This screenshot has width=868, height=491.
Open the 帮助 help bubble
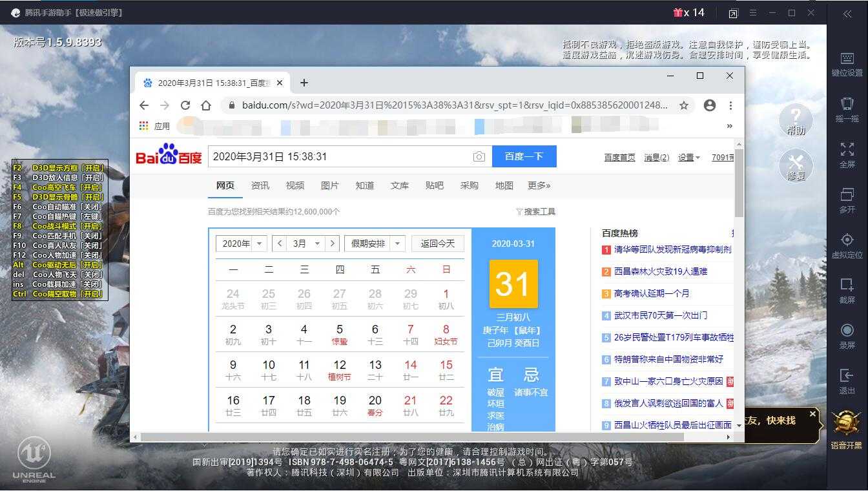[796, 120]
